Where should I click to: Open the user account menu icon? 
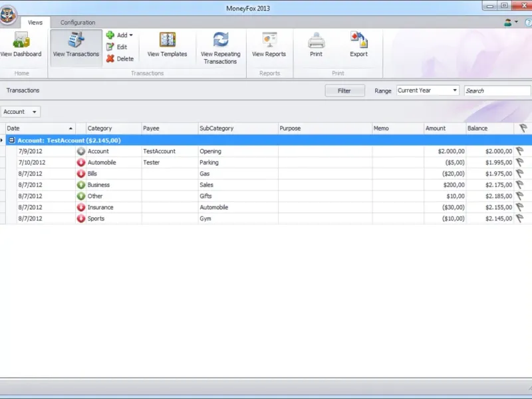click(x=508, y=23)
